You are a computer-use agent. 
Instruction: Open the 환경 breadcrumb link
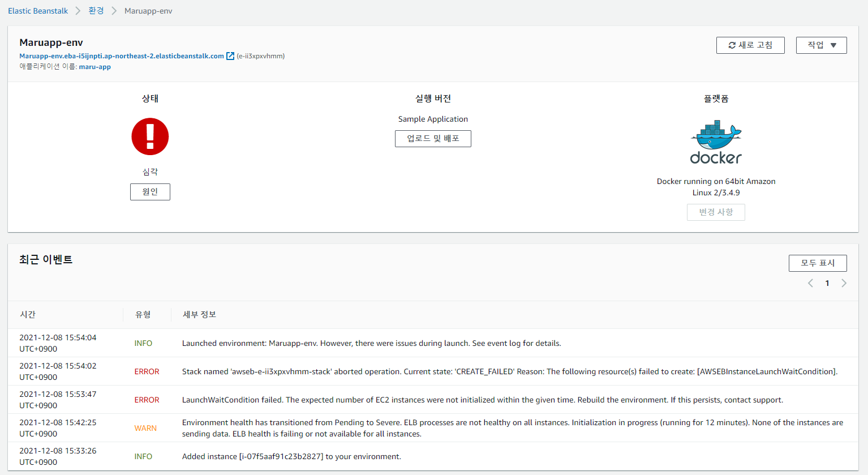coord(96,11)
